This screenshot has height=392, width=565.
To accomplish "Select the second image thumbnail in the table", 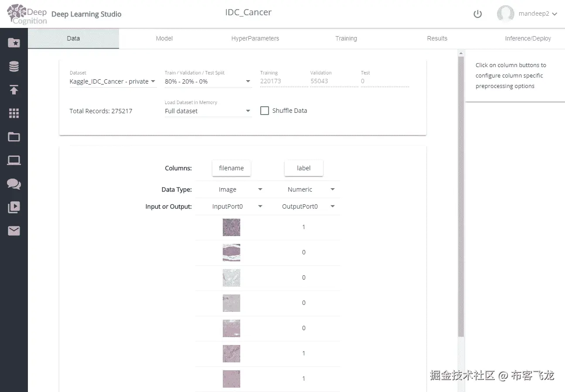I will pyautogui.click(x=231, y=253).
